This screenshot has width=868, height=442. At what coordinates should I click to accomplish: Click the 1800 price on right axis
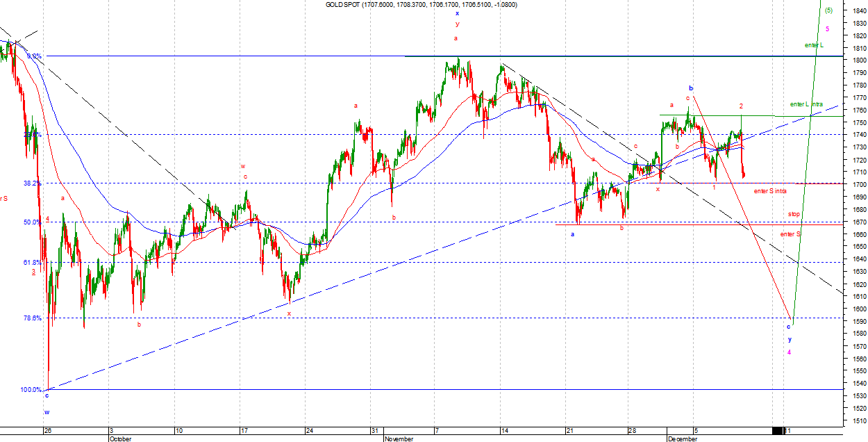pos(855,60)
